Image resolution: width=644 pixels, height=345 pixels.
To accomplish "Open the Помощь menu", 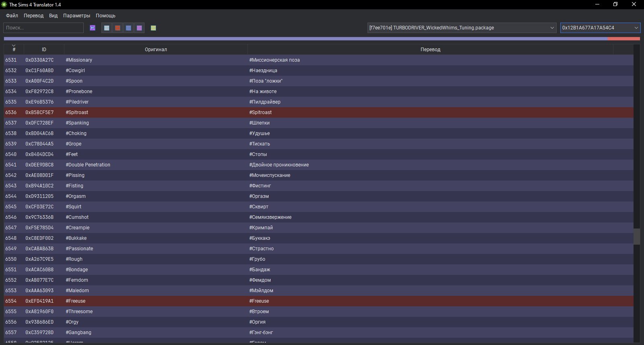I will point(105,16).
